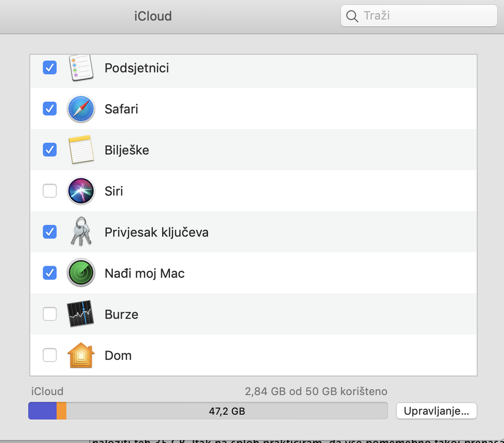This screenshot has width=504, height=443.
Task: Enable the Dom checkbox
Action: click(x=50, y=355)
